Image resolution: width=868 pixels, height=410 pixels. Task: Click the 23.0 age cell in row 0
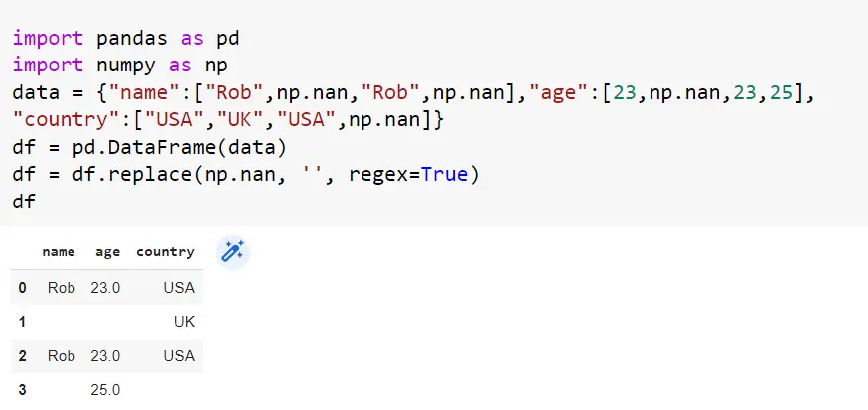(104, 288)
